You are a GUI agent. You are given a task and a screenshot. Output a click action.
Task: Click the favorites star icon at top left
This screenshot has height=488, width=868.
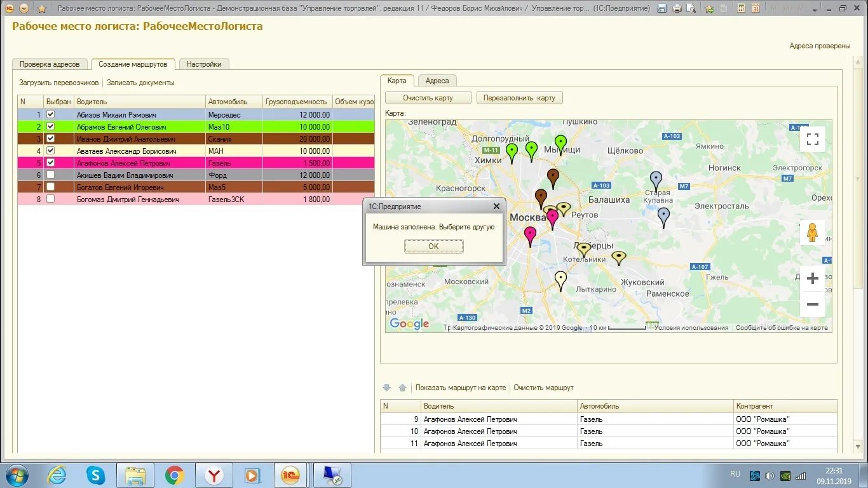[42, 8]
